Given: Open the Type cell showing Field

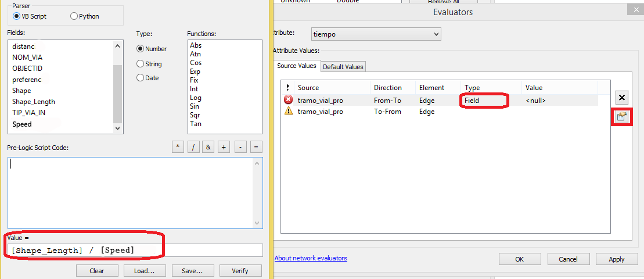Looking at the screenshot, I should [x=484, y=101].
